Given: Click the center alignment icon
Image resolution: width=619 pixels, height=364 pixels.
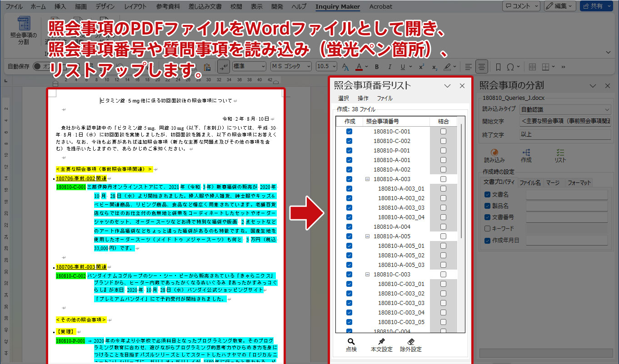Looking at the screenshot, I should point(482,67).
